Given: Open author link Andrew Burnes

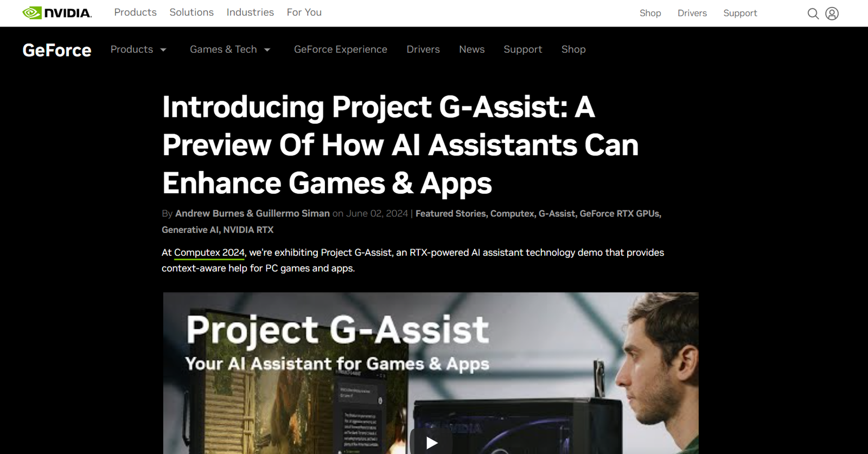Looking at the screenshot, I should click(209, 213).
